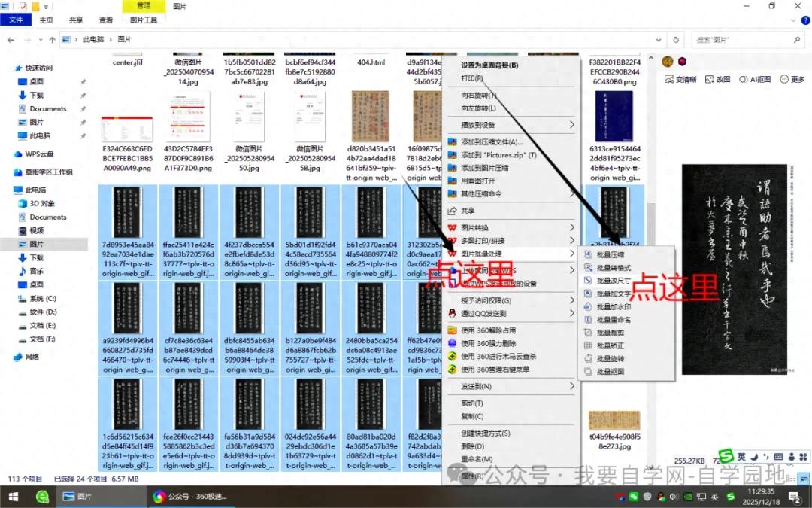The image size is (812, 508).
Task: Open the 查看 ribbon tab
Action: tap(106, 20)
